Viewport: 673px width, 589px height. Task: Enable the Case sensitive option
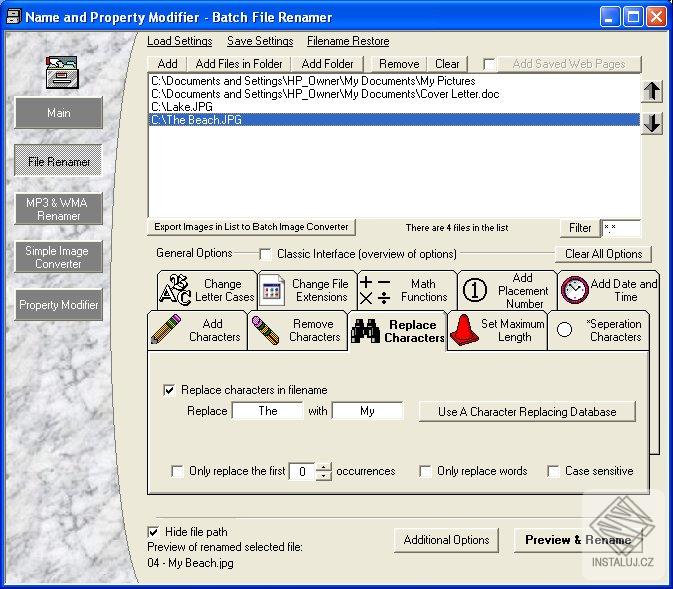[553, 471]
